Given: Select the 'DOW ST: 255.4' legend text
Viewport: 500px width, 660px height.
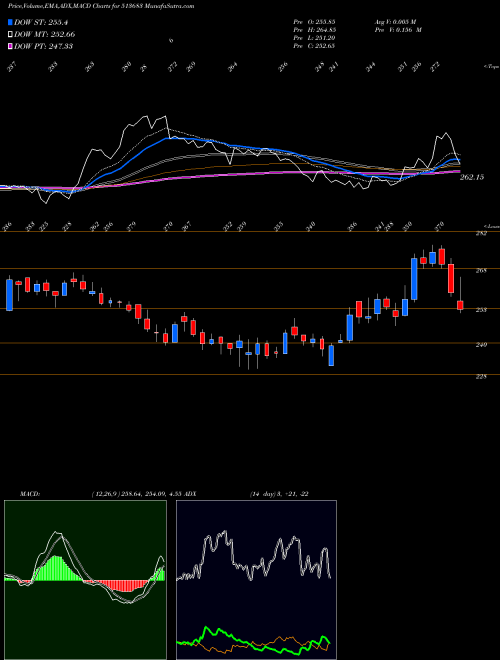Looking at the screenshot, I should point(41,22).
